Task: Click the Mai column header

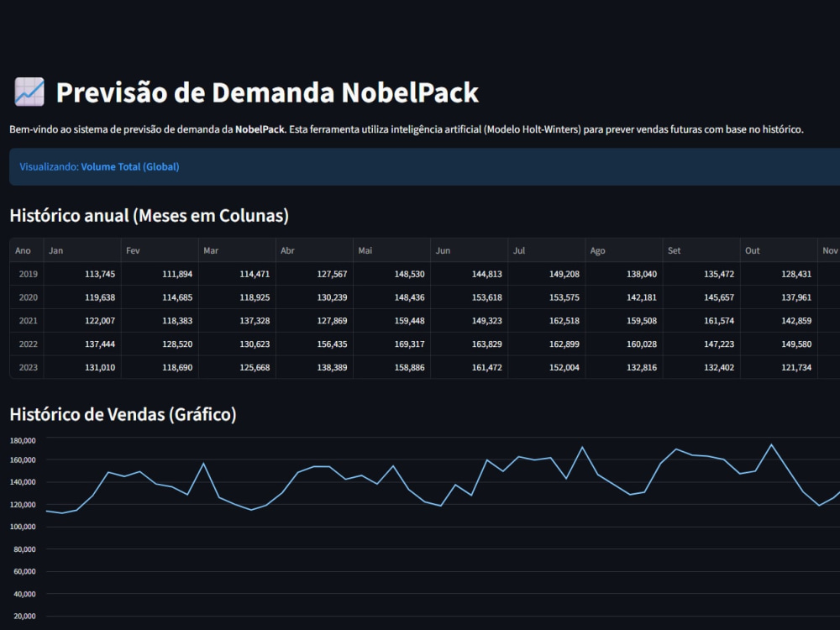Action: [x=391, y=250]
